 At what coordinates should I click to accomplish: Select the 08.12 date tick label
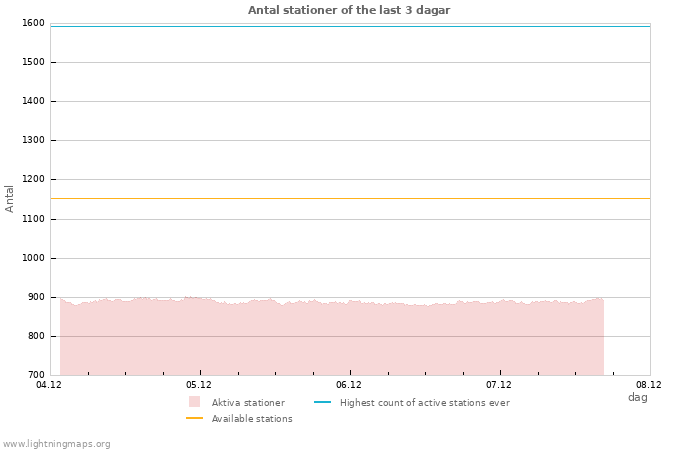(649, 384)
